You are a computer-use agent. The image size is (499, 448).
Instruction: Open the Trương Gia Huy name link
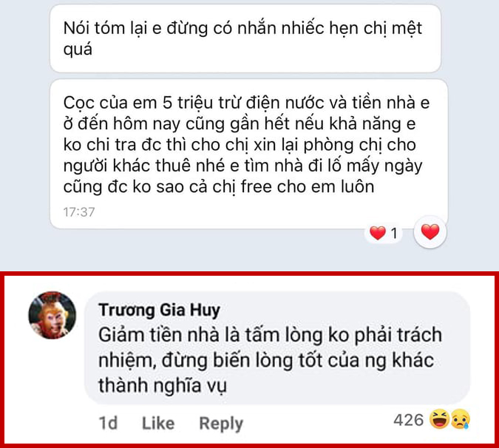(x=159, y=310)
